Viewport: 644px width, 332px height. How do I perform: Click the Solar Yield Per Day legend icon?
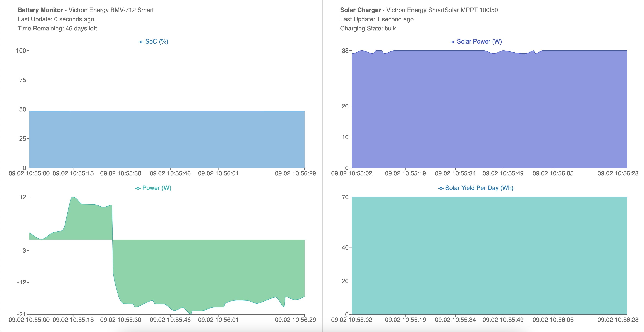441,188
